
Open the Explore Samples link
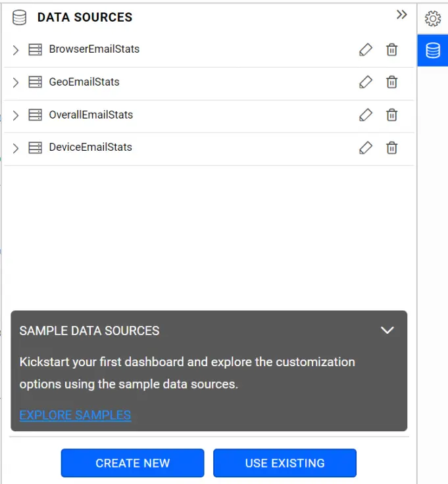75,415
